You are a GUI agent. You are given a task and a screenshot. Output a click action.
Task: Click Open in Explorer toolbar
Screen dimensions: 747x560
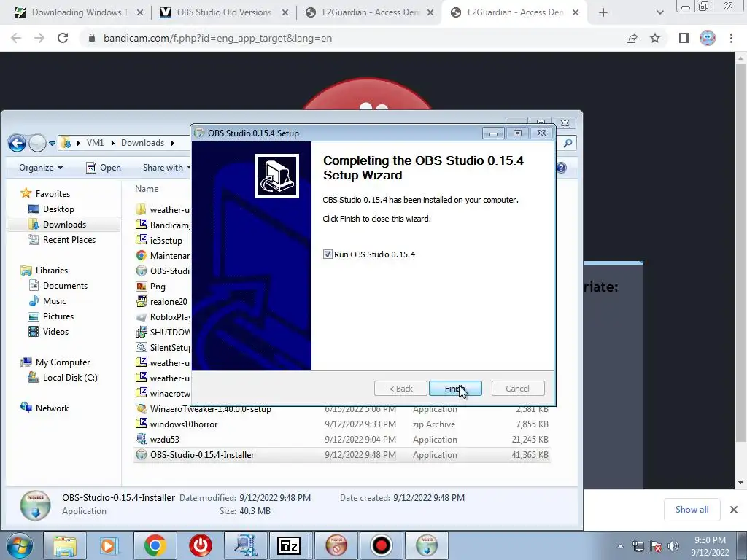tap(104, 168)
